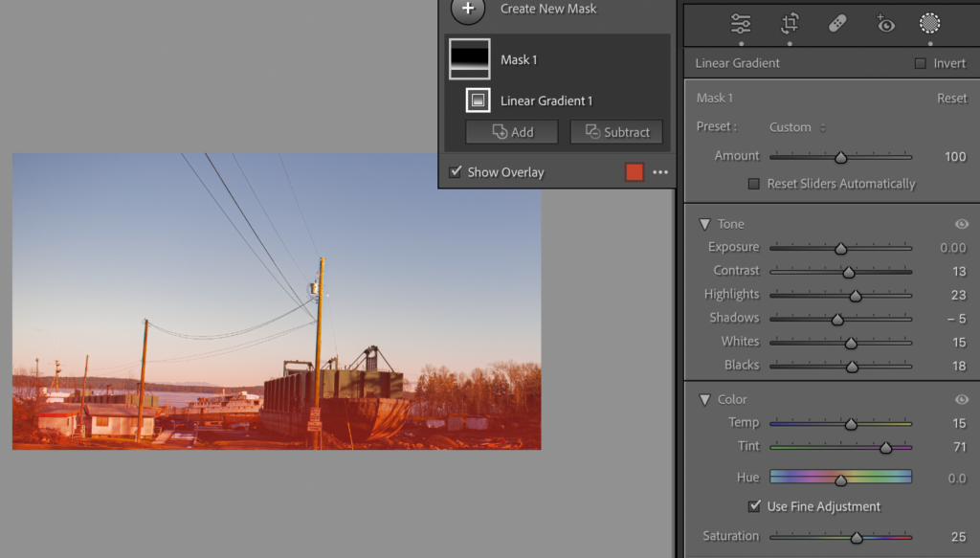
Task: Uncheck Use Fine Adjustment
Action: click(754, 506)
